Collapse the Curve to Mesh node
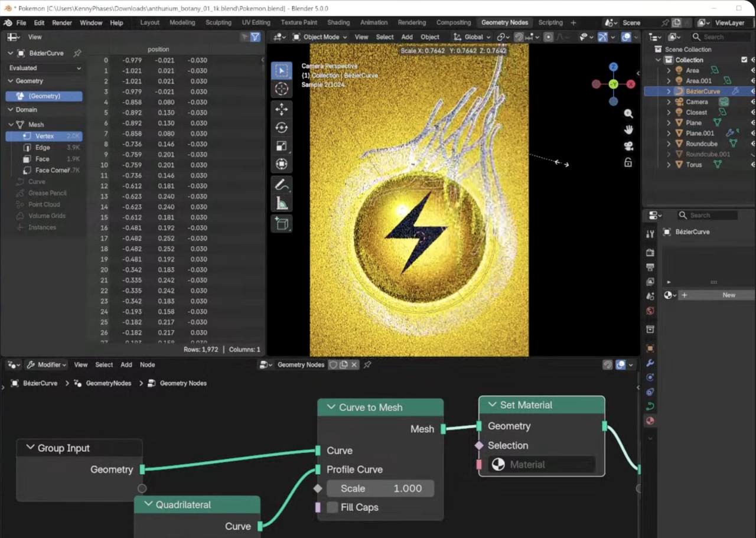The height and width of the screenshot is (538, 756). click(x=331, y=407)
